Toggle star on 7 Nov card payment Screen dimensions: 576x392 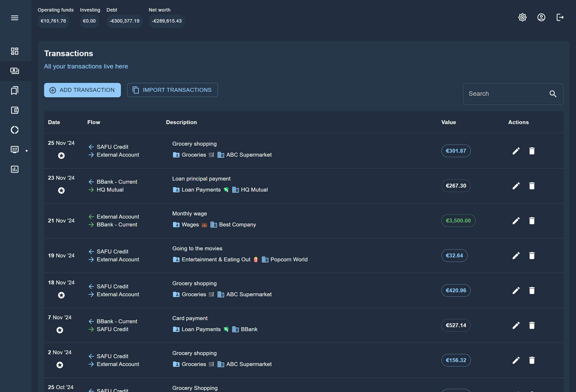(x=60, y=330)
